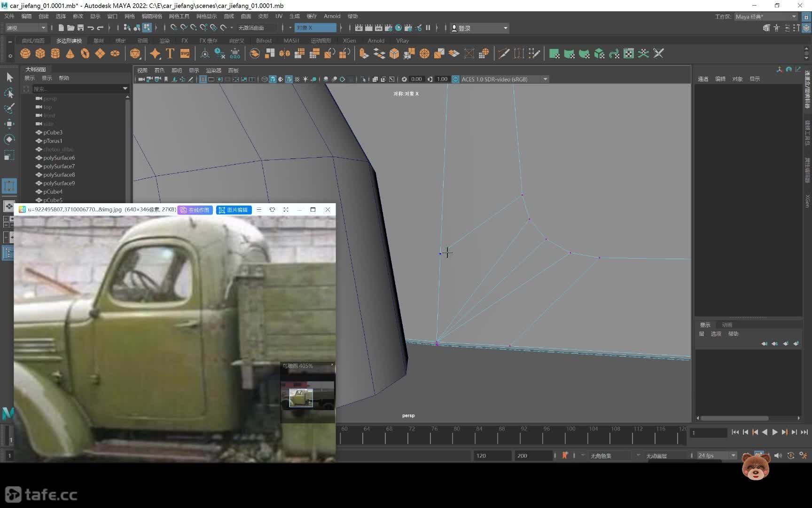Viewport: 812px width, 508px height.
Task: Click the Open scene folder icon
Action: click(x=70, y=28)
